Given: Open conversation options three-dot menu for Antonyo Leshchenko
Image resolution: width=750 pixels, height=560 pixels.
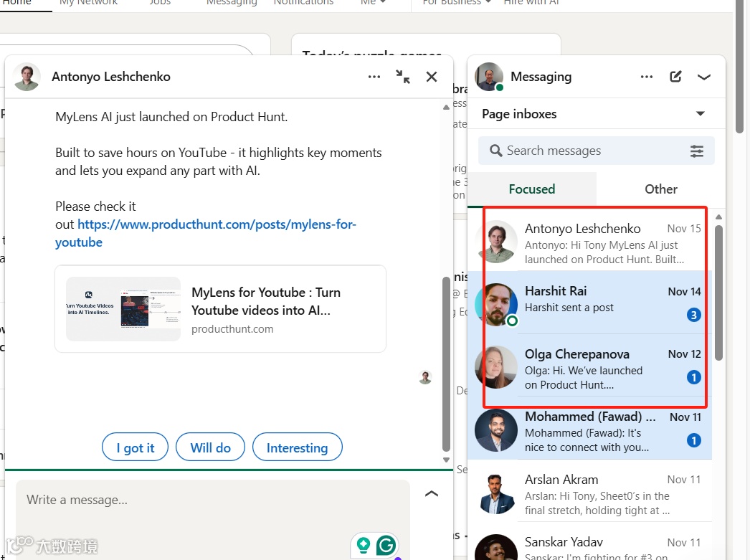Looking at the screenshot, I should (374, 77).
